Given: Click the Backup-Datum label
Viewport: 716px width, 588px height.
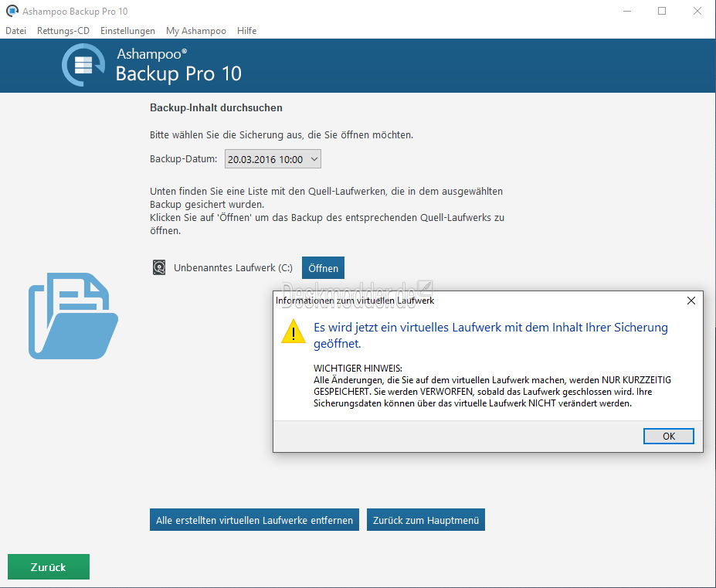Looking at the screenshot, I should [184, 159].
